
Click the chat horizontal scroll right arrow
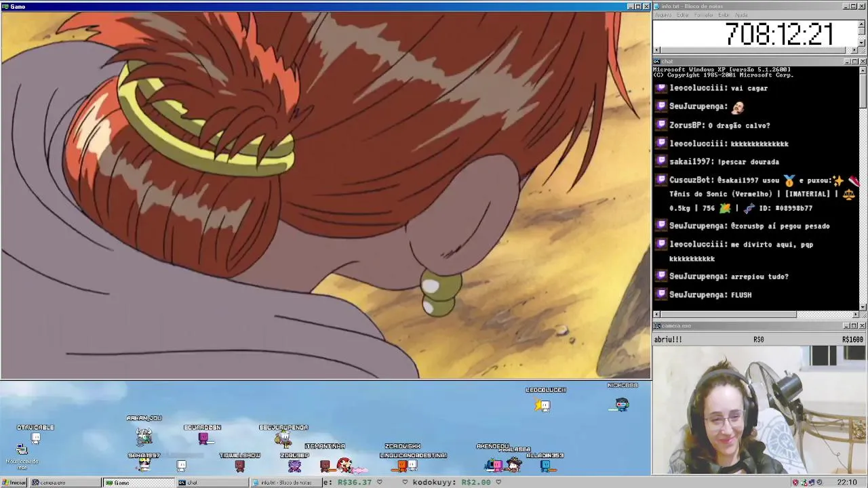(854, 314)
